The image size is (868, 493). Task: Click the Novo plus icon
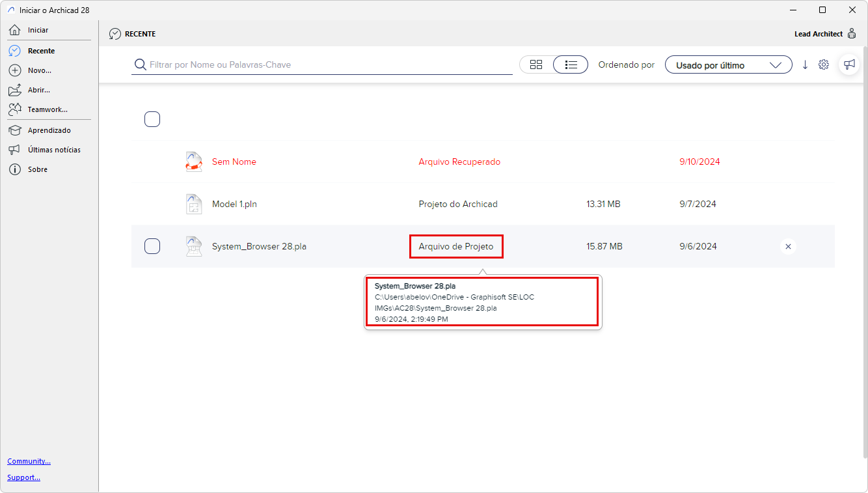click(x=15, y=70)
